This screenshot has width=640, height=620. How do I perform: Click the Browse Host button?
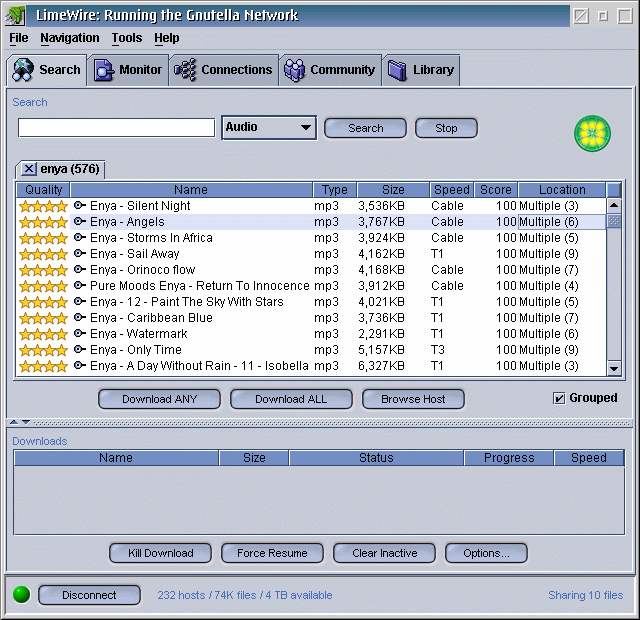click(x=413, y=399)
